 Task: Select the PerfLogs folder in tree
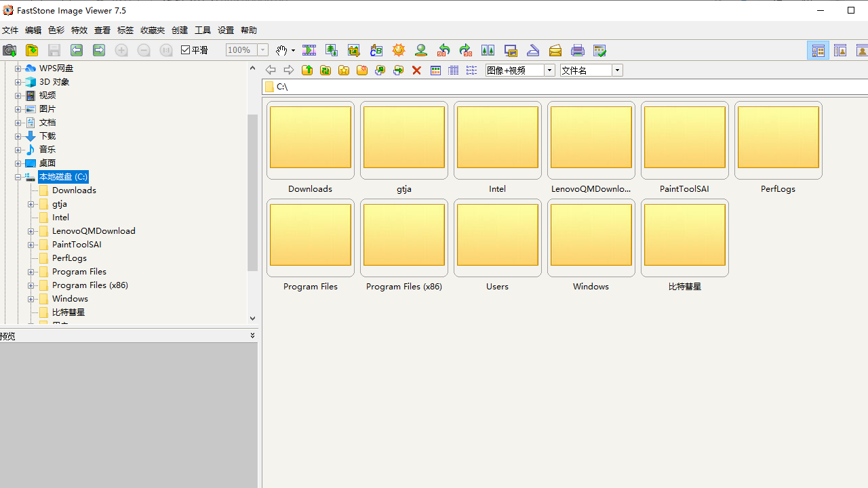tap(69, 258)
